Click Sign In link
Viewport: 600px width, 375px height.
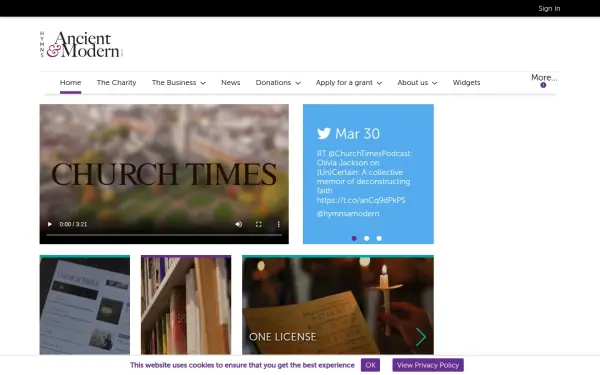click(x=549, y=8)
